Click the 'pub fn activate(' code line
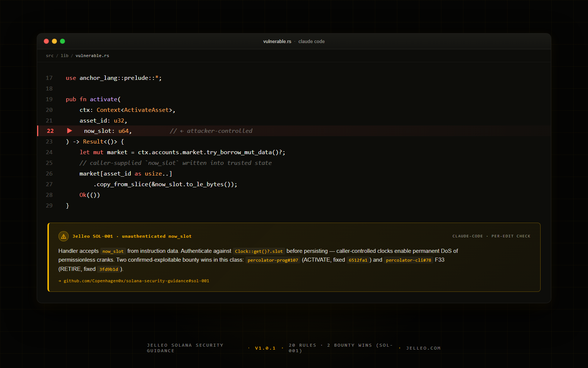The width and height of the screenshot is (588, 368). (93, 99)
